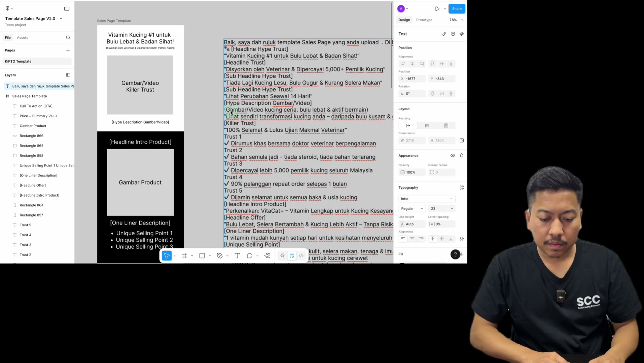This screenshot has height=363, width=644.
Task: Select the Comment tool in toolbar
Action: (x=250, y=256)
